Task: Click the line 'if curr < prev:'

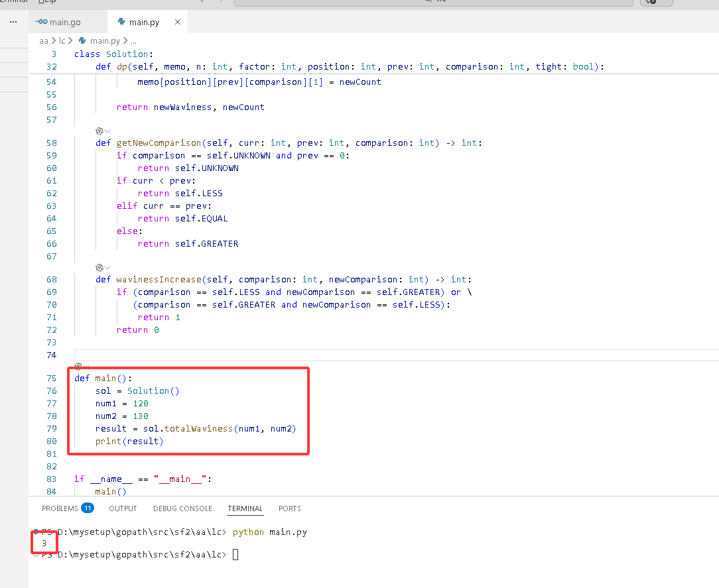Action: [x=156, y=181]
